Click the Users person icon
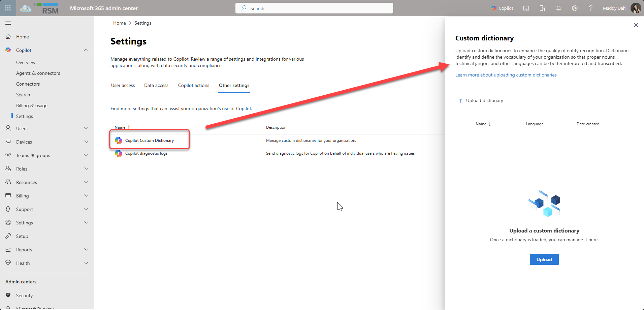The width and height of the screenshot is (644, 310). [8, 128]
